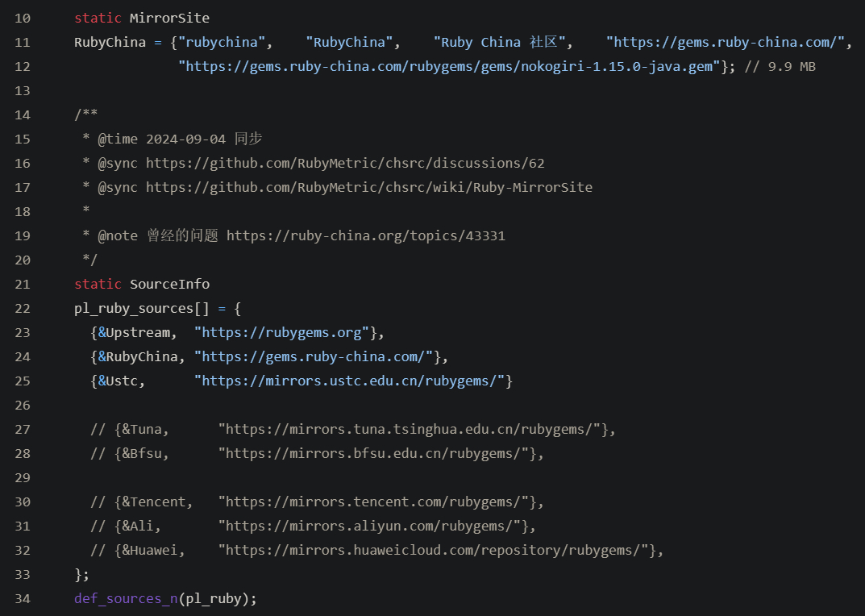Open the ruby-china.org/topics/43331 URL
The height and width of the screenshot is (616, 865).
[x=366, y=236]
